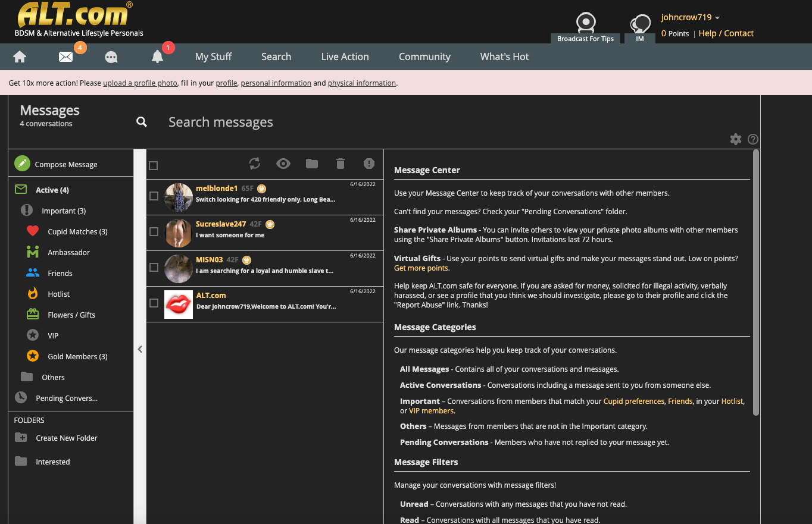Click the Gold Members star icon
The image size is (812, 524).
(33, 356)
